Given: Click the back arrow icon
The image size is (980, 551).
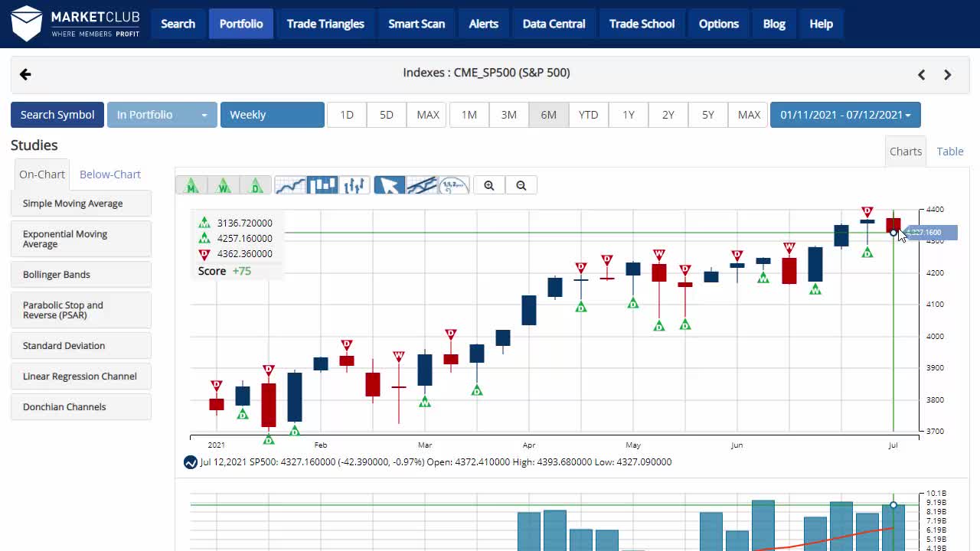Looking at the screenshot, I should point(25,74).
